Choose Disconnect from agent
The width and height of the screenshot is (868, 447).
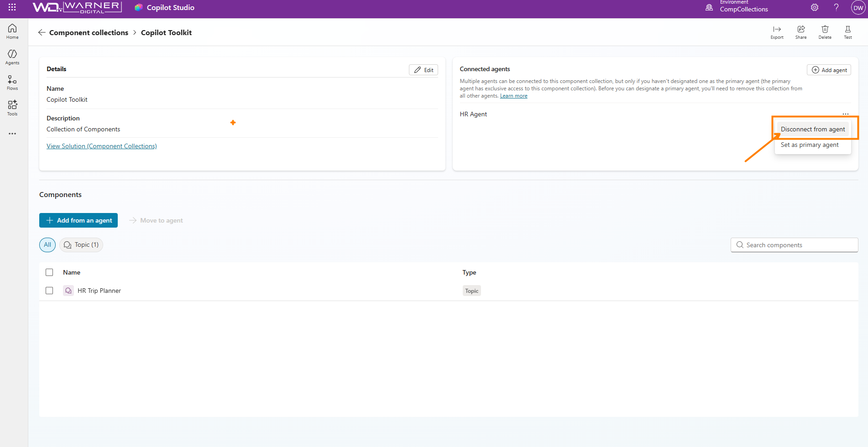pos(812,129)
